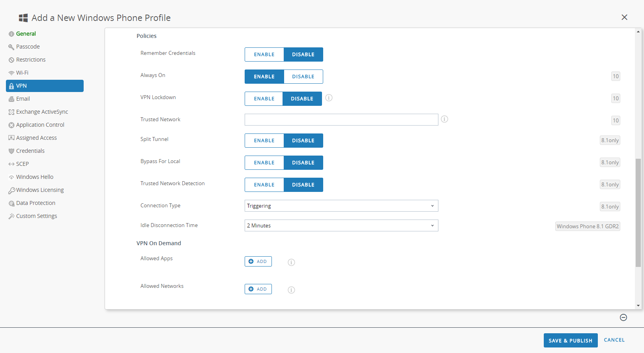644x353 pixels.
Task: Click Save & Publish
Action: tap(570, 340)
